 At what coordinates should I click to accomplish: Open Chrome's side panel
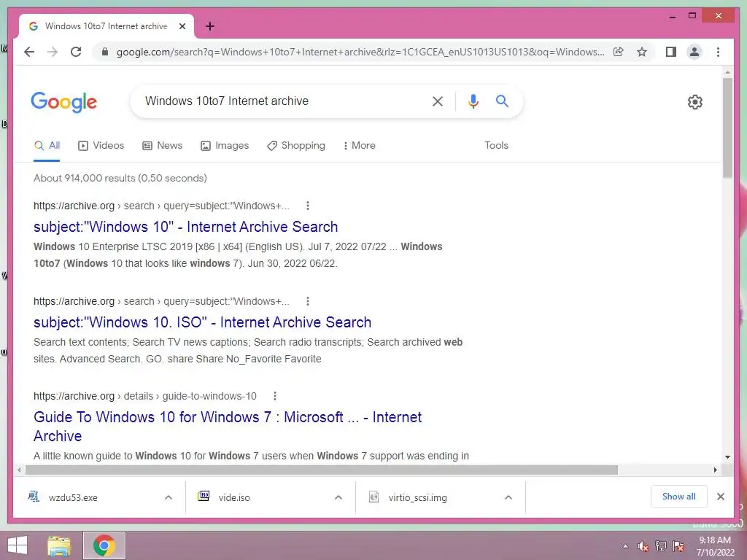pos(671,52)
